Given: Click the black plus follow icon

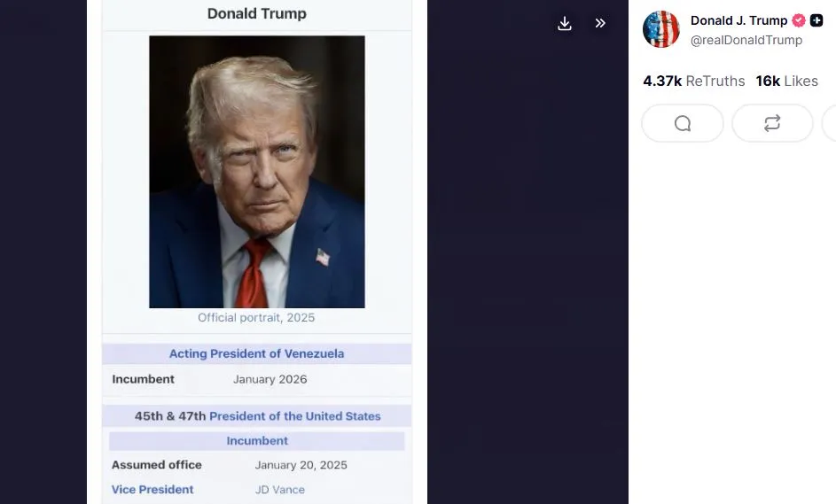Looking at the screenshot, I should [x=816, y=20].
